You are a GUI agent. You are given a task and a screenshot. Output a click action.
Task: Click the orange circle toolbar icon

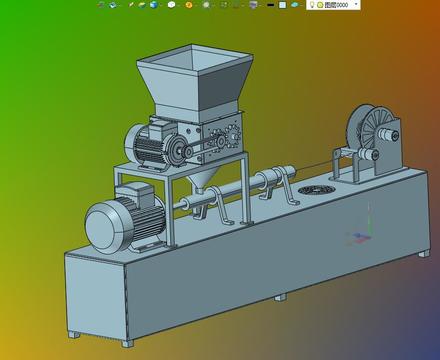point(189,5)
